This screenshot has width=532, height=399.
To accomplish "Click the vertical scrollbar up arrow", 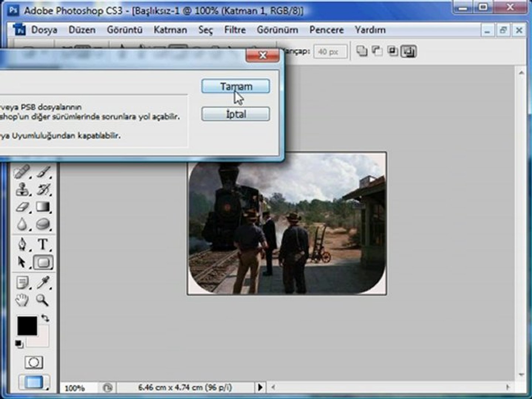I will tap(521, 73).
